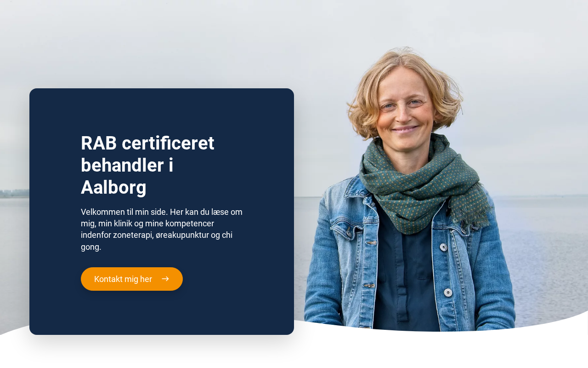Click the "Velkommen til min side" sentence
Image resolution: width=588 pixels, height=368 pixels.
[x=124, y=212]
